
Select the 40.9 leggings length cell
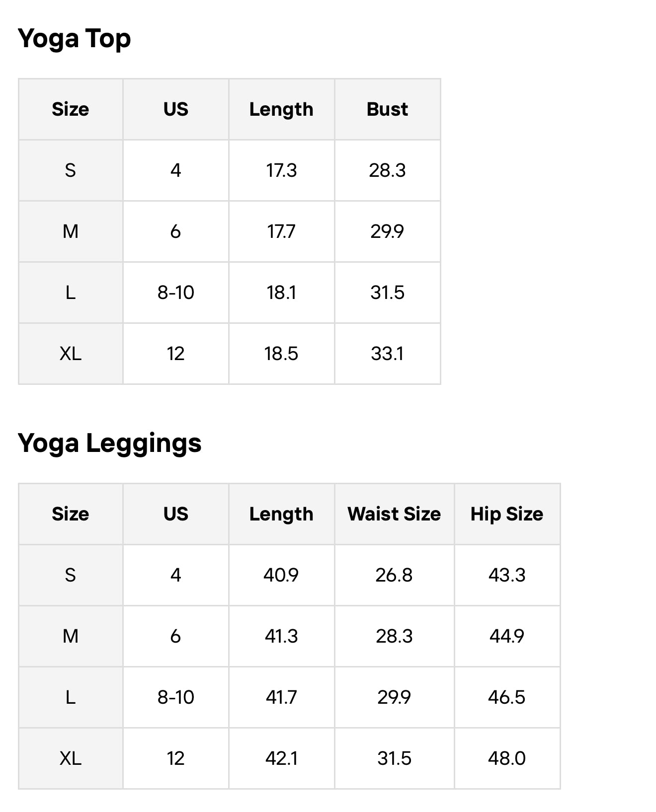[281, 575]
